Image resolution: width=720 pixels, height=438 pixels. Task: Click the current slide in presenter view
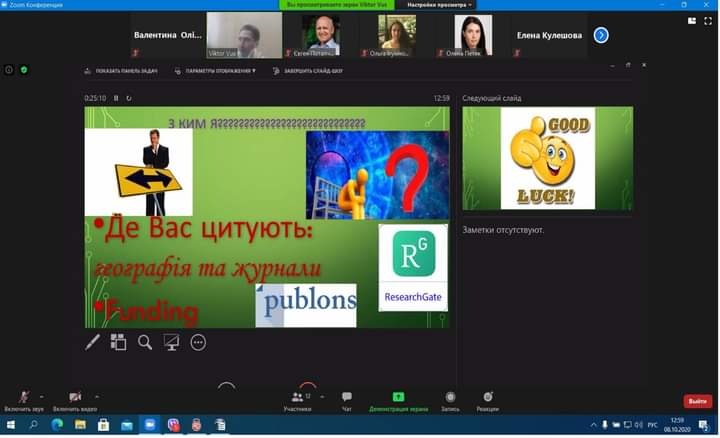pos(267,217)
